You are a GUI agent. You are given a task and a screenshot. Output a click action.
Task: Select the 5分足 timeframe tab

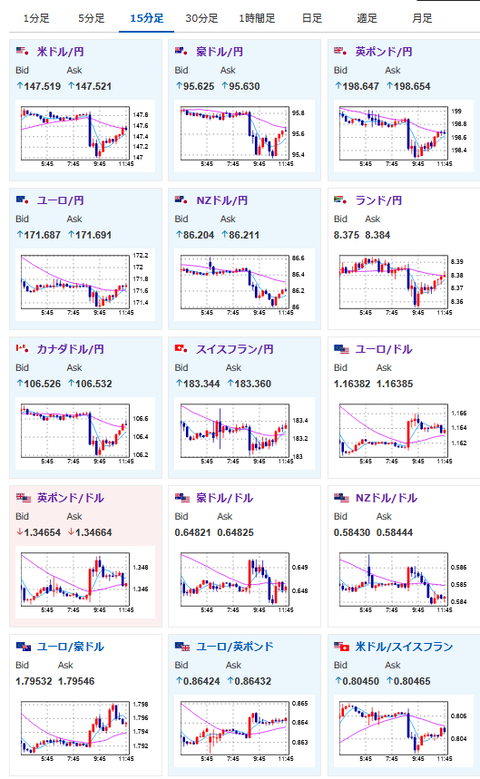[91, 18]
